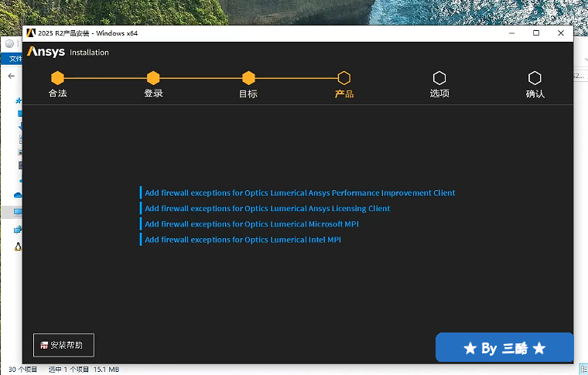The height and width of the screenshot is (375, 588).
Task: Click the 15.1 MB status bar text
Action: 106,370
